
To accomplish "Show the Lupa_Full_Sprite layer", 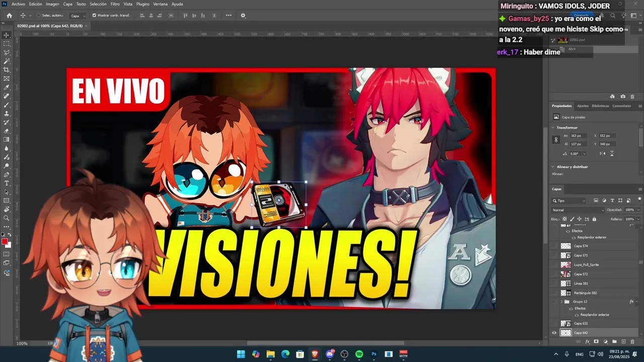I will [554, 264].
